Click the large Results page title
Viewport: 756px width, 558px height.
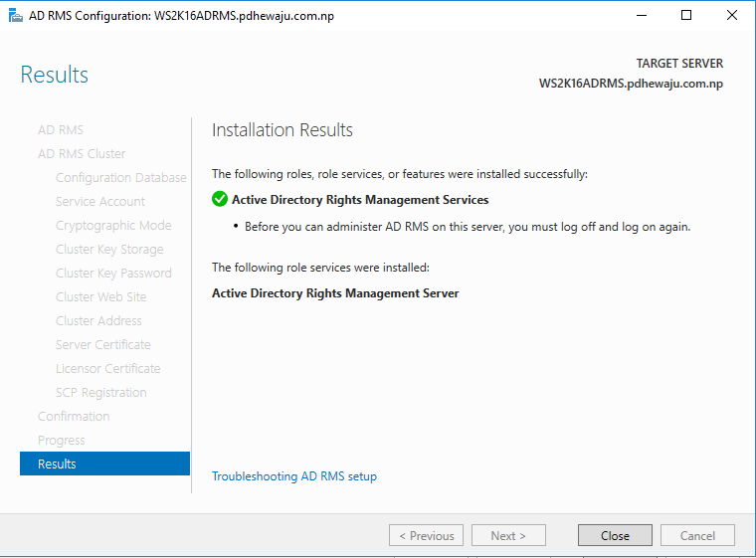[x=55, y=75]
